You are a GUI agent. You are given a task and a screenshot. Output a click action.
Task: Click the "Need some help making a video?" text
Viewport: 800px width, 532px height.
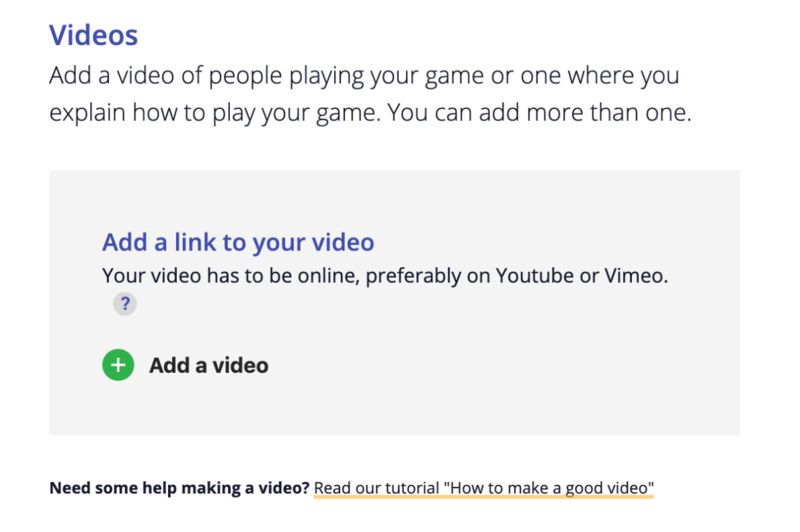[179, 489]
